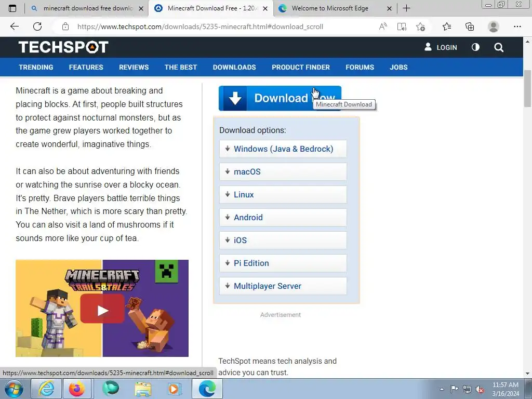Image resolution: width=532 pixels, height=399 pixels.
Task: Launch Firefox from the taskbar
Action: [77, 389]
